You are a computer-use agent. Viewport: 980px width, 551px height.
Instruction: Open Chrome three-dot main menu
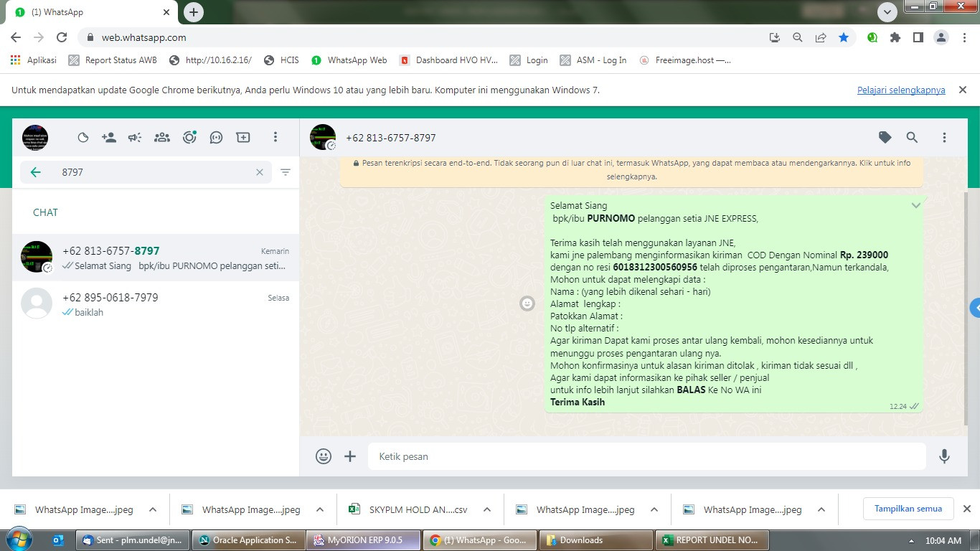pyautogui.click(x=964, y=37)
